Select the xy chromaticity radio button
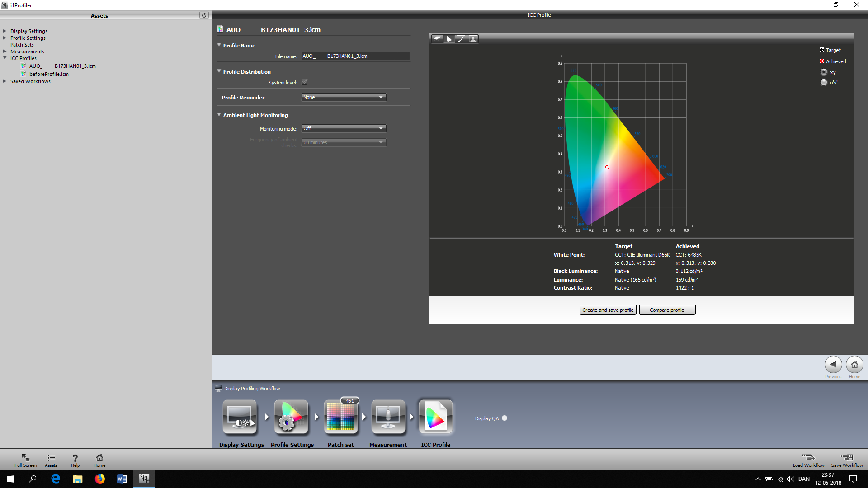Image resolution: width=868 pixels, height=488 pixels. pyautogui.click(x=824, y=72)
